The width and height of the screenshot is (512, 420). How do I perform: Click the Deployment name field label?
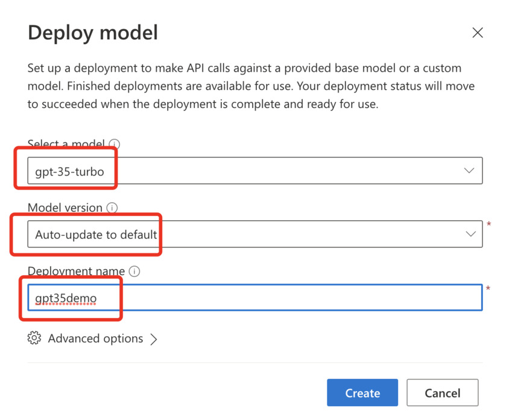[76, 271]
